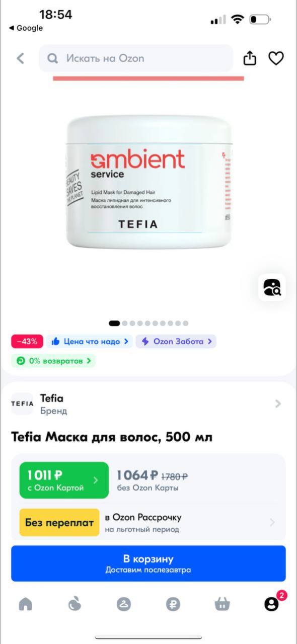Open the Fresh apple icon tab
The width and height of the screenshot is (297, 644).
pos(75,604)
